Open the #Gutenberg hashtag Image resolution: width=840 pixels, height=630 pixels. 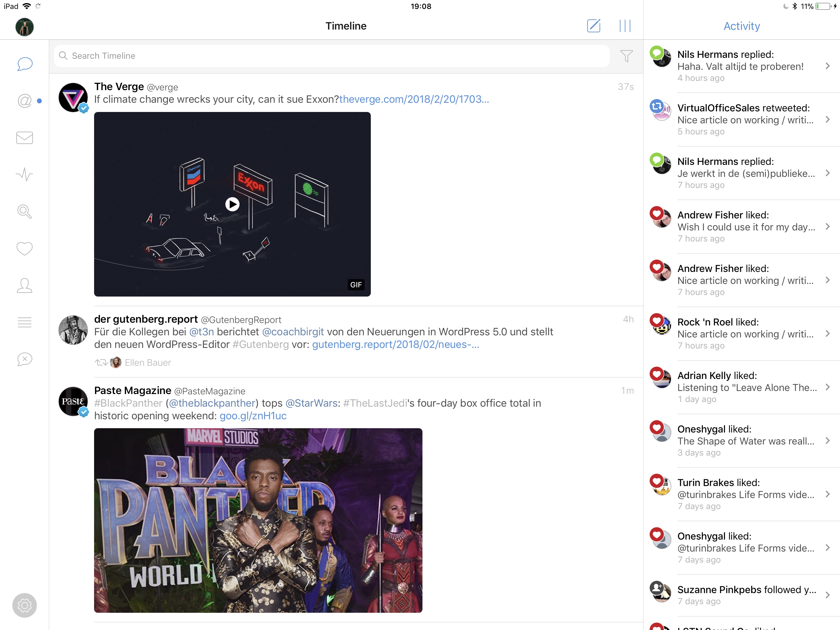pos(260,344)
